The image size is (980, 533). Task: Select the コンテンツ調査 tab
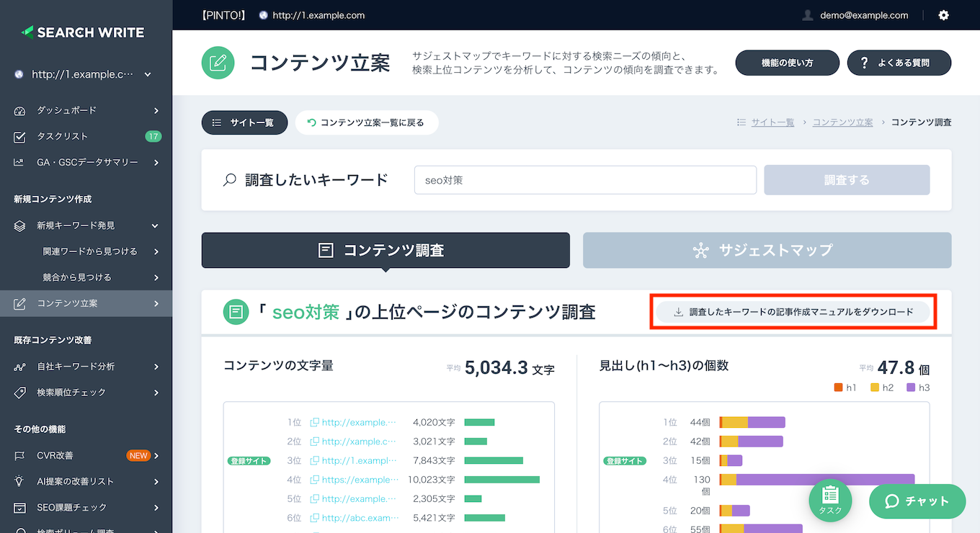pyautogui.click(x=386, y=250)
